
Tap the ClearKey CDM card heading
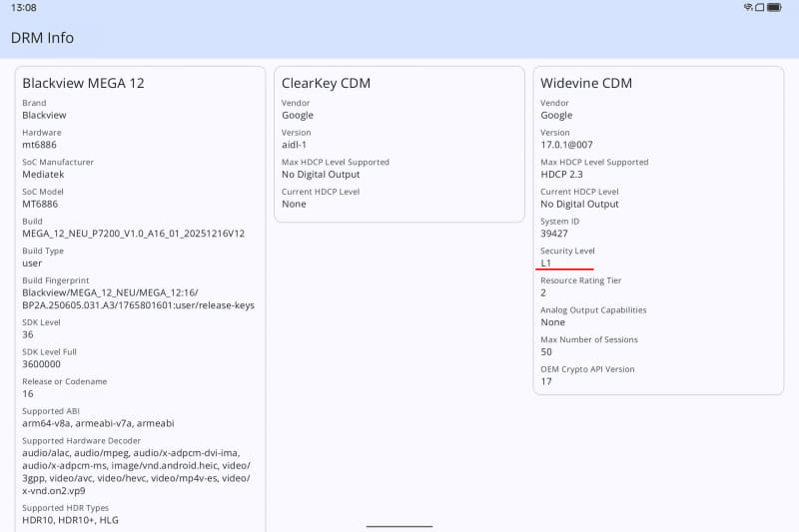point(326,83)
